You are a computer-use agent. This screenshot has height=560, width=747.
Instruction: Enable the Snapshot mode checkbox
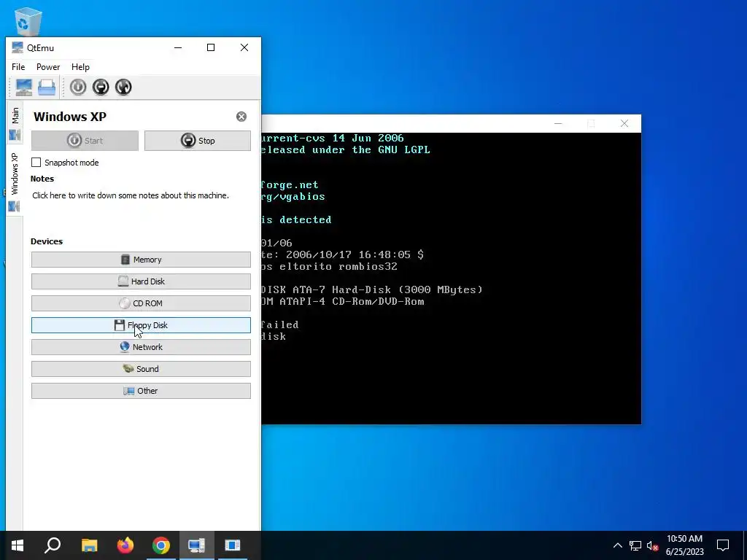click(36, 163)
